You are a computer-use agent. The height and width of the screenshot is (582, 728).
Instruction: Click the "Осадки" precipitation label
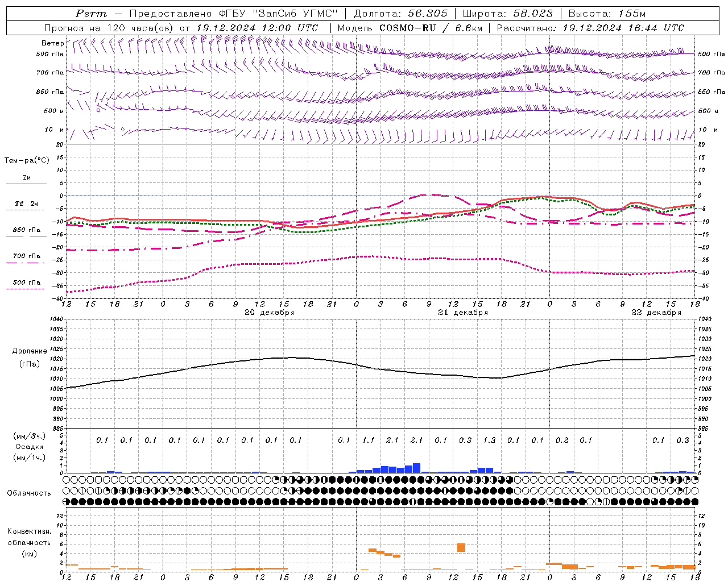point(29,447)
